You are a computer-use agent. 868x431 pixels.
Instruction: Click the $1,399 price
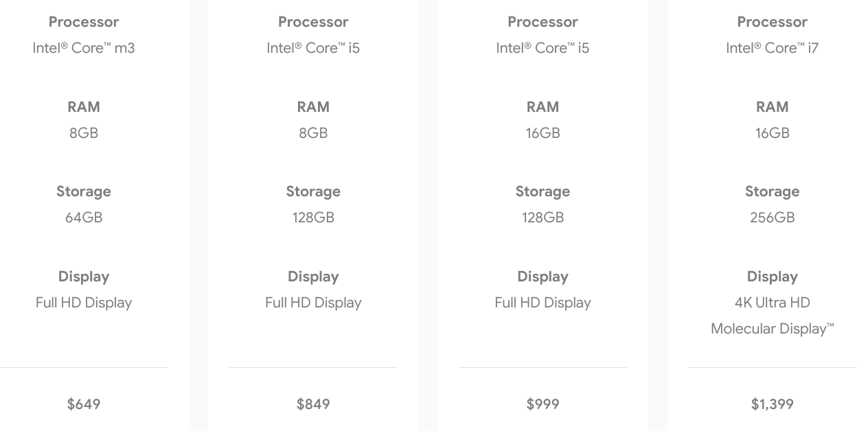772,404
